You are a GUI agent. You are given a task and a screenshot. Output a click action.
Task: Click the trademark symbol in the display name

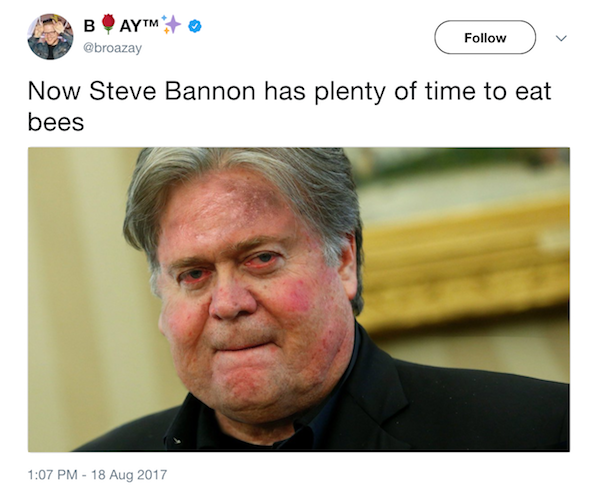(x=152, y=22)
